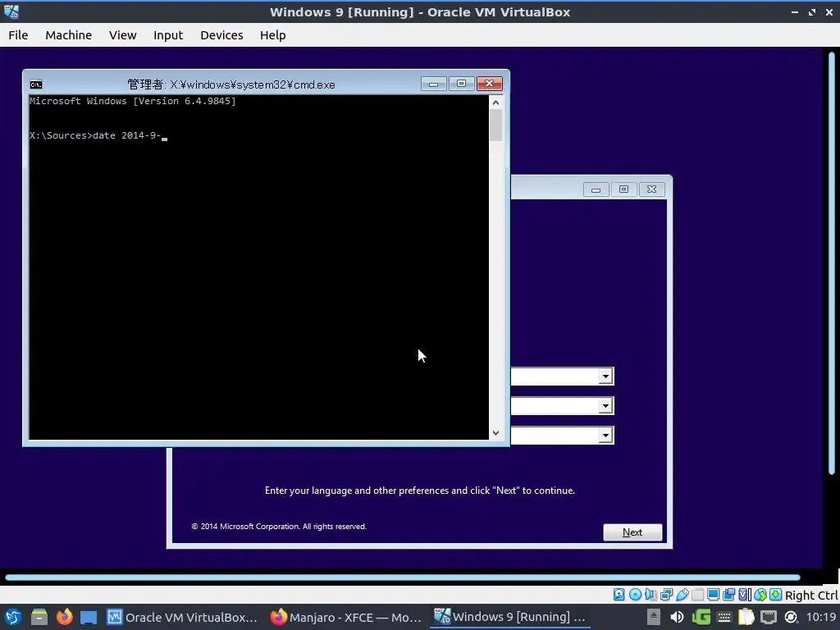
Task: Expand the third dropdown in Windows Setup
Action: pyautogui.click(x=605, y=435)
